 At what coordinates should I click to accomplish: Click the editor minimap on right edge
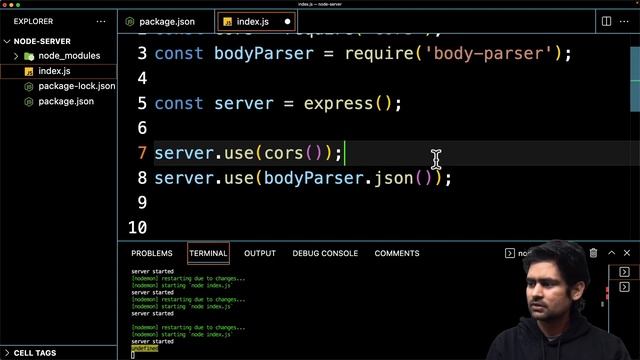635,80
